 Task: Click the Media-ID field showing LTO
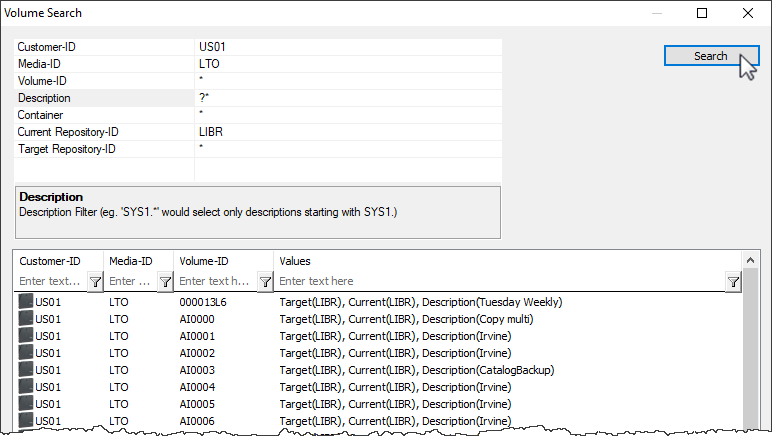click(x=348, y=64)
